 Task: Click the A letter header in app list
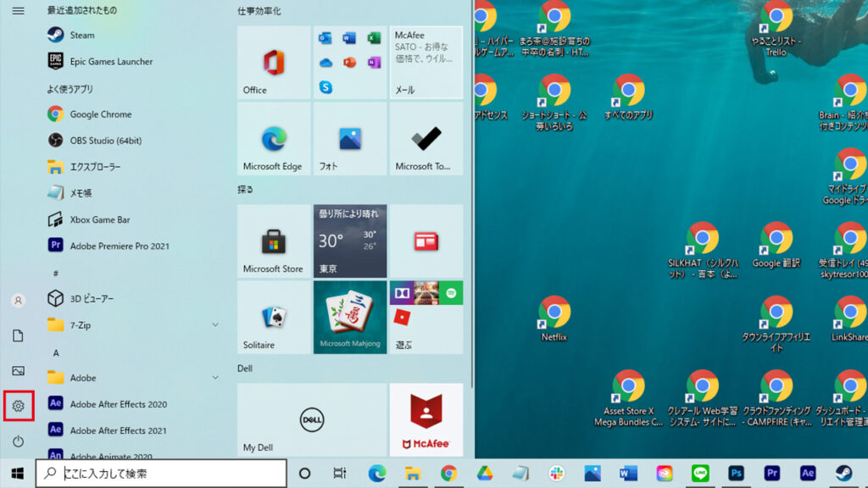click(x=56, y=353)
